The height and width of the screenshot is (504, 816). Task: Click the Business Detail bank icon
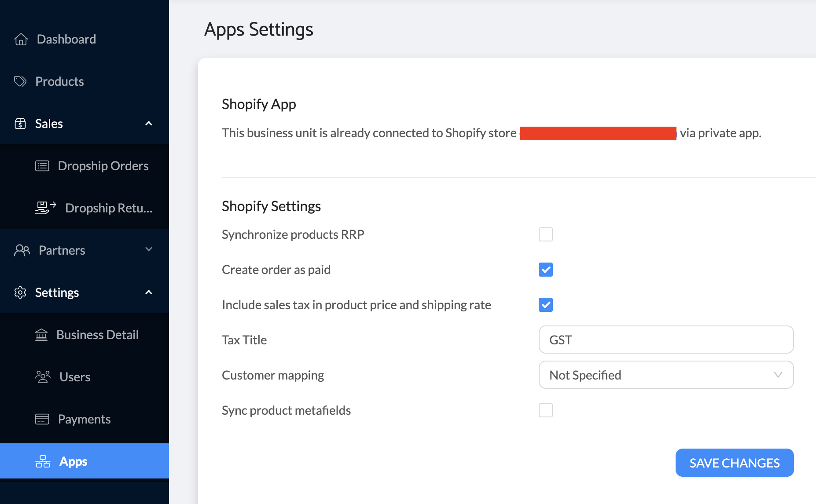click(41, 335)
